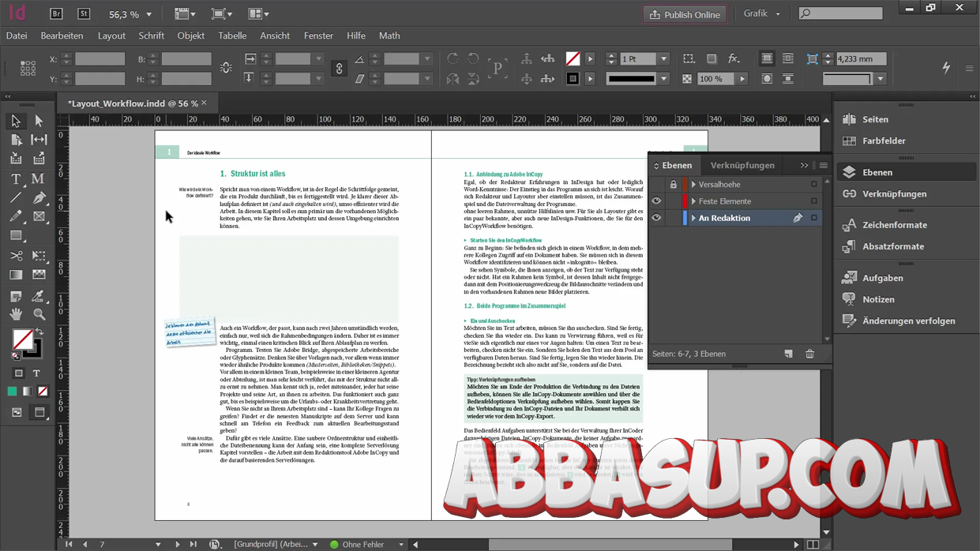980x551 pixels.
Task: Select the Type tool in the toolbox
Action: click(16, 179)
